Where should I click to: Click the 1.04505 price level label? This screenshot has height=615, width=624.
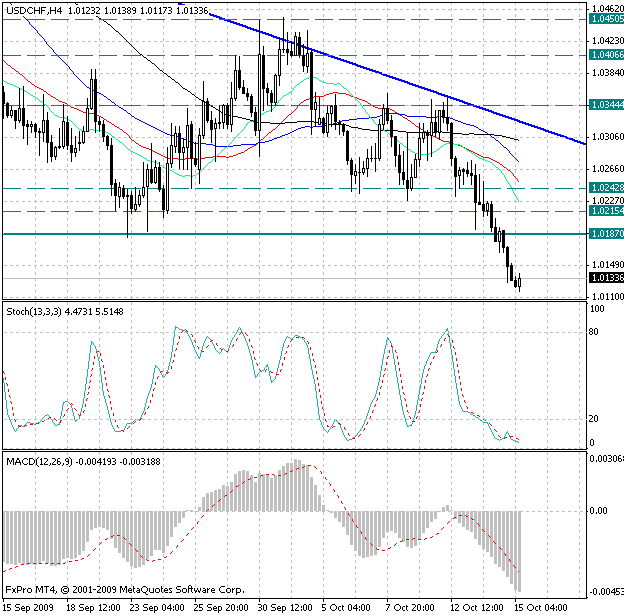tap(605, 19)
